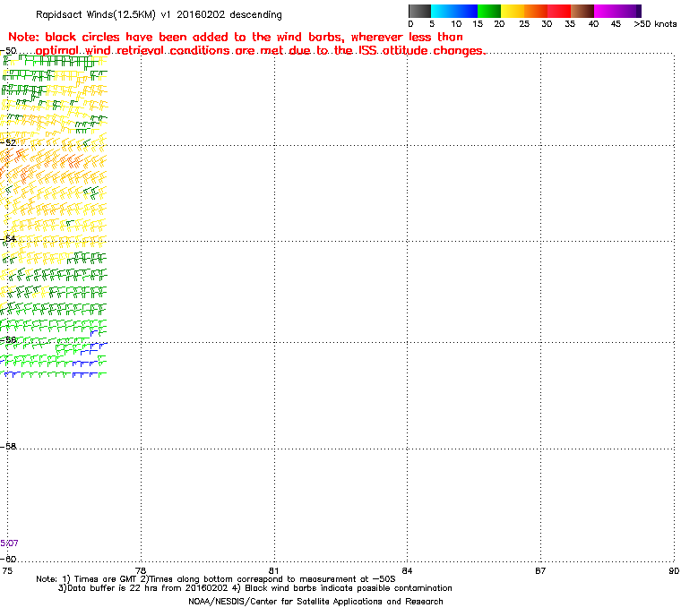Click the longitude label '90'
Image resolution: width=681 pixels, height=616 pixels.
(x=674, y=571)
